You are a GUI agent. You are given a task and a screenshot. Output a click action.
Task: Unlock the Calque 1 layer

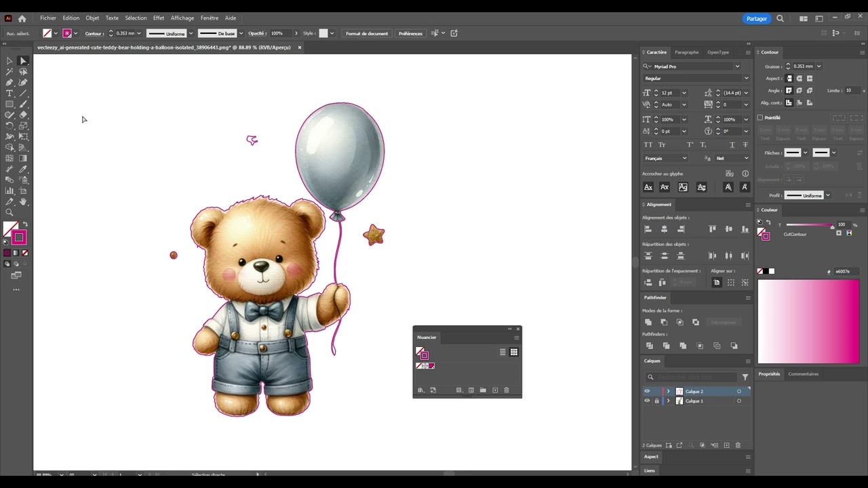pos(656,401)
